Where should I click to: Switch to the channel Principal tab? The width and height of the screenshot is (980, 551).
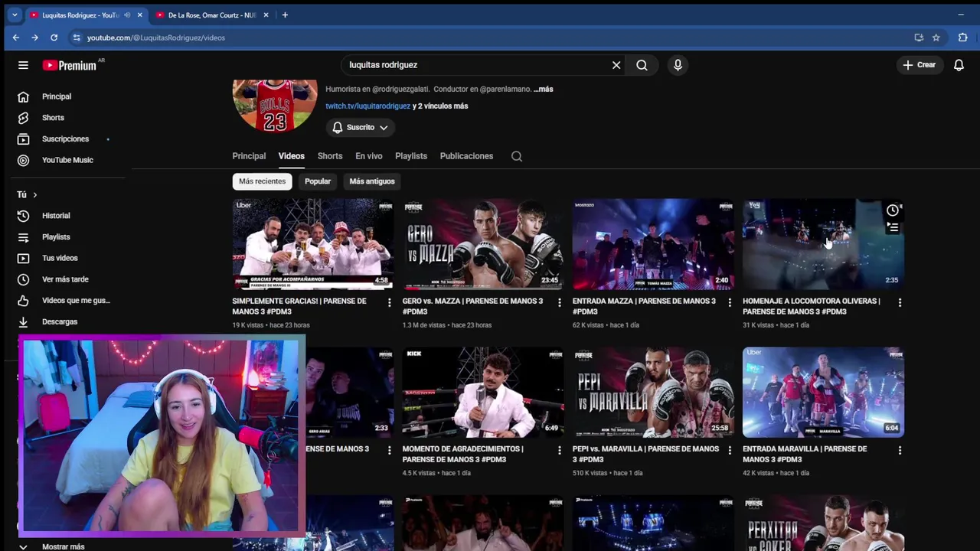[x=249, y=156]
